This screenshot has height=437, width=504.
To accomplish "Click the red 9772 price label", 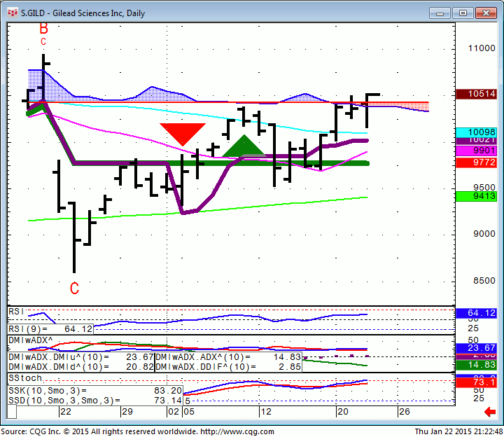I will [477, 162].
